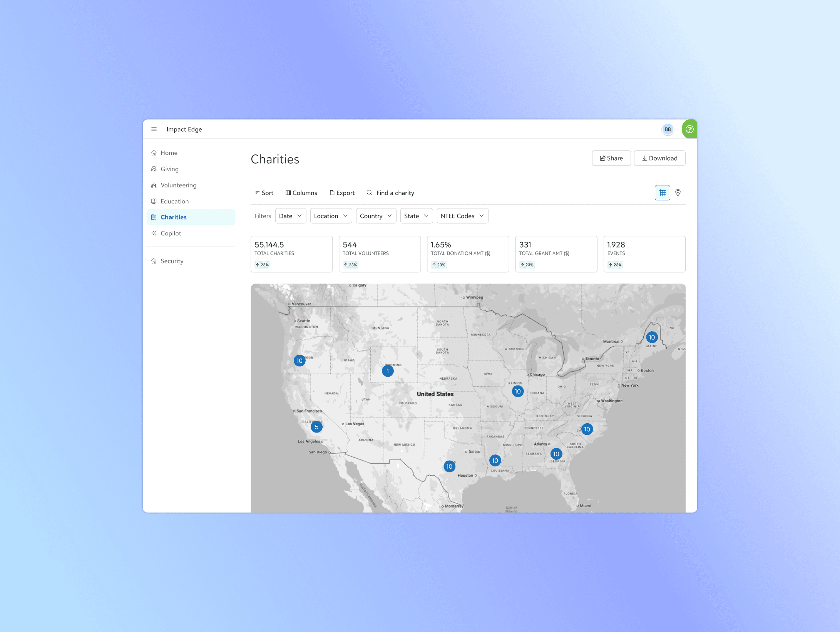The image size is (840, 632).
Task: Expand the NTEE Codes dropdown
Action: [462, 216]
